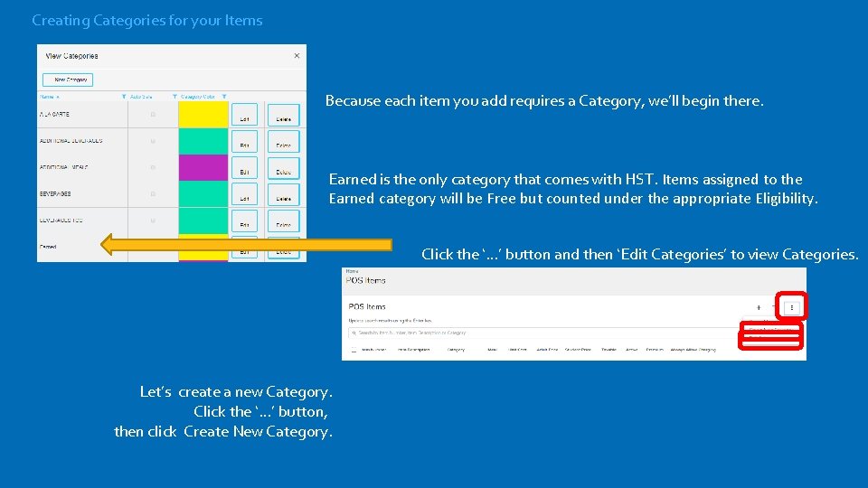
Task: Delete the ADDITIONAL MEALS category
Action: pyautogui.click(x=283, y=168)
